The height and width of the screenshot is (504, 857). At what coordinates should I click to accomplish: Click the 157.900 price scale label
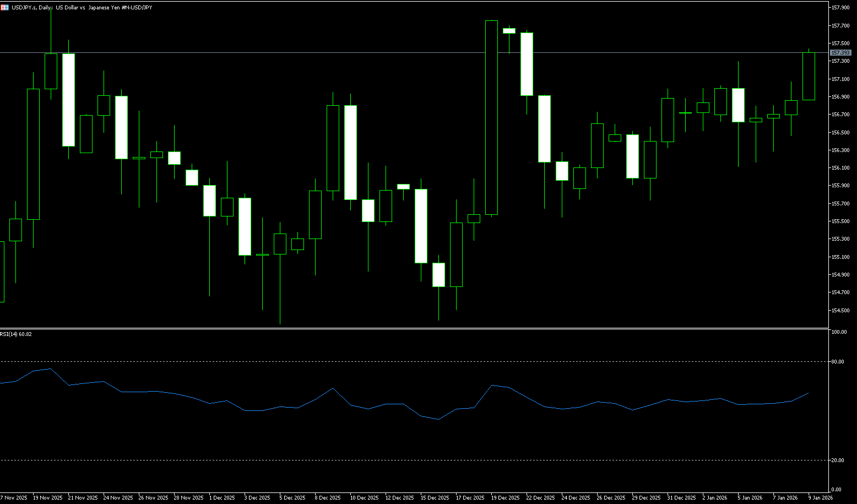(x=840, y=8)
